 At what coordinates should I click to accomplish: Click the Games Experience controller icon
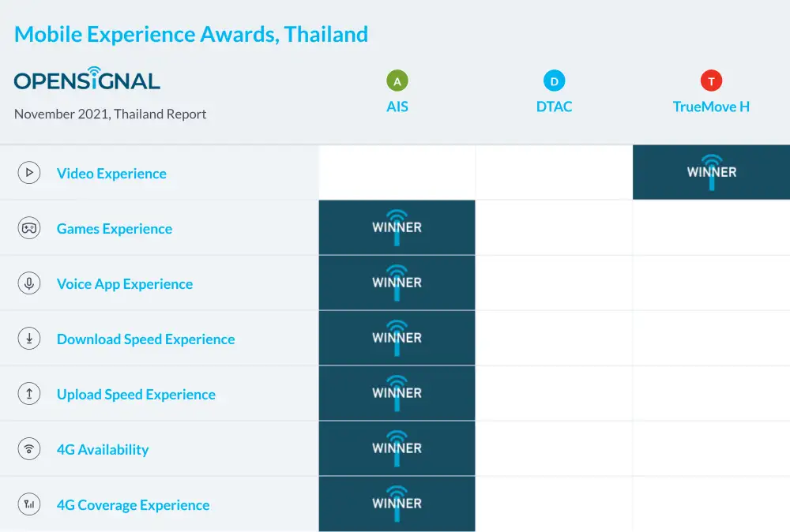29,228
